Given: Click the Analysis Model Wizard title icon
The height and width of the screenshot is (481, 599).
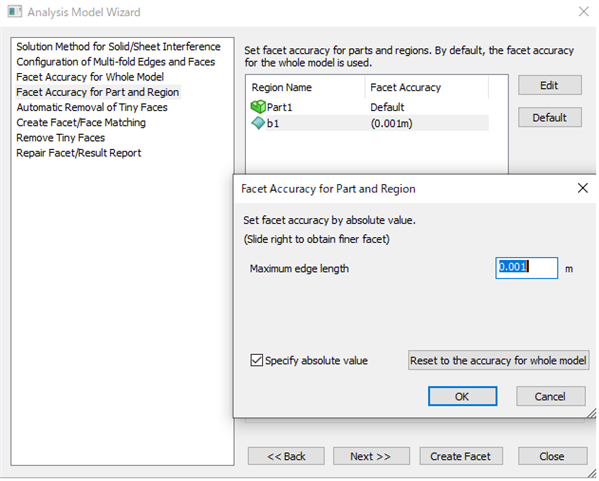Looking at the screenshot, I should (x=15, y=11).
